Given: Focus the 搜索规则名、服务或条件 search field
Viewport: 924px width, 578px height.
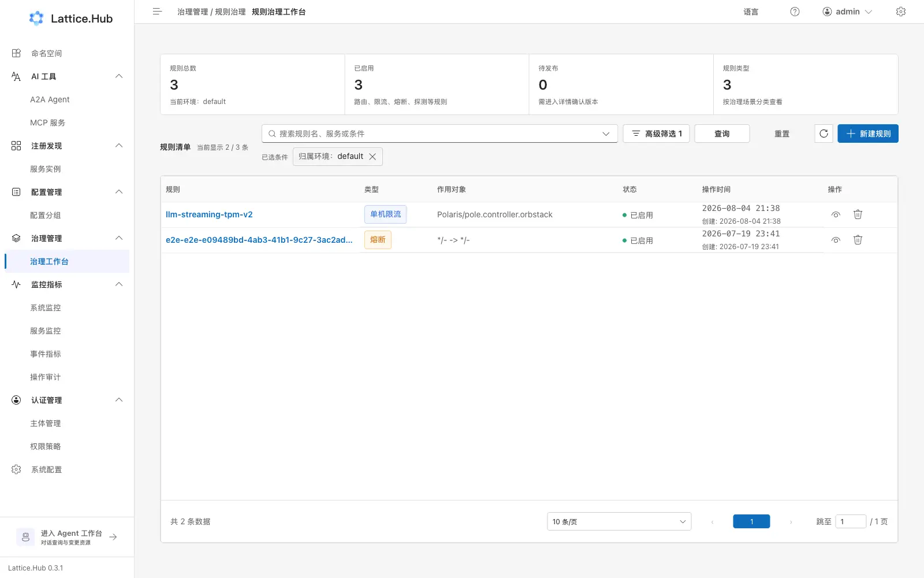Looking at the screenshot, I should tap(439, 134).
